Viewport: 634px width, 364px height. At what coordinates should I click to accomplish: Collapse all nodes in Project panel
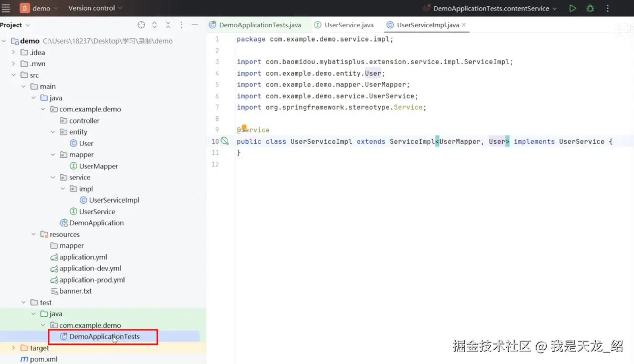coord(168,25)
